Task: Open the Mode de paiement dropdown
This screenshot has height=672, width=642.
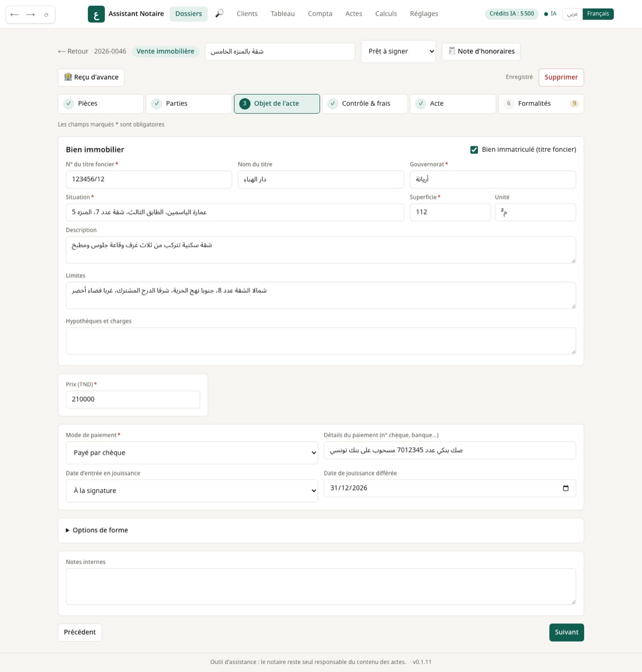Action: [x=192, y=453]
